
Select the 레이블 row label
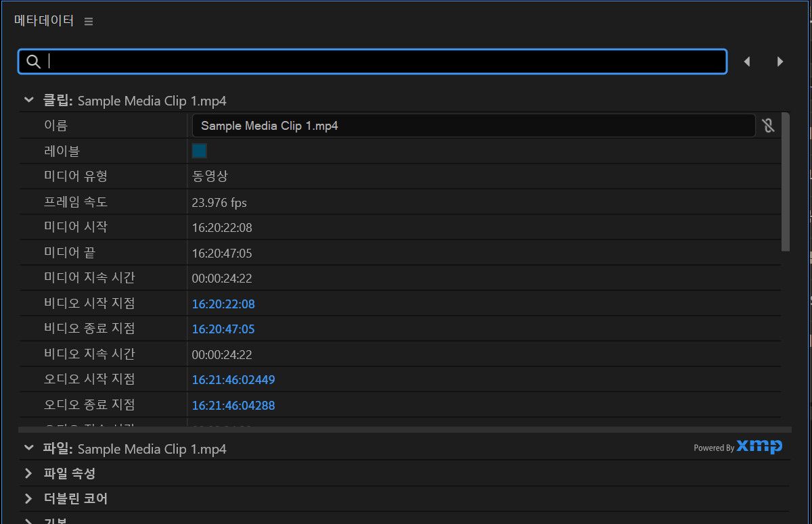62,151
